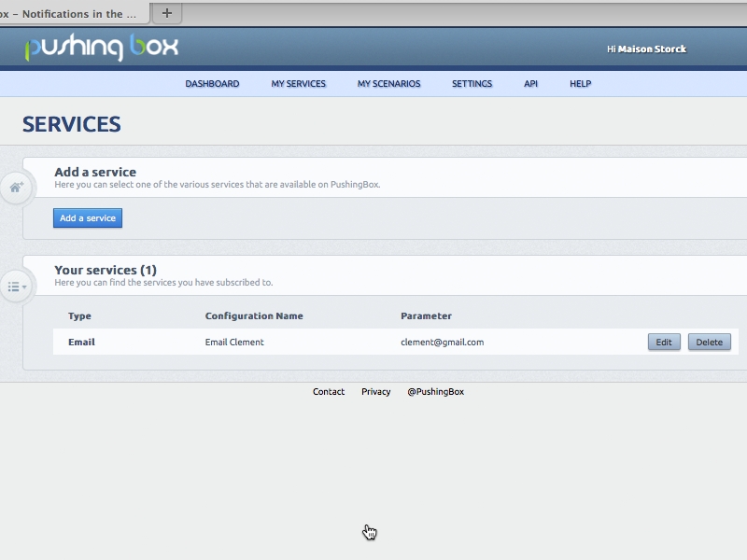Navigate to My Scenarios
The width and height of the screenshot is (747, 560).
tap(388, 84)
